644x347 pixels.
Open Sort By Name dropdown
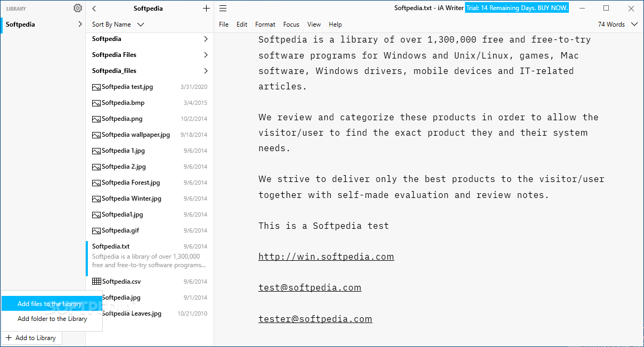tap(118, 24)
